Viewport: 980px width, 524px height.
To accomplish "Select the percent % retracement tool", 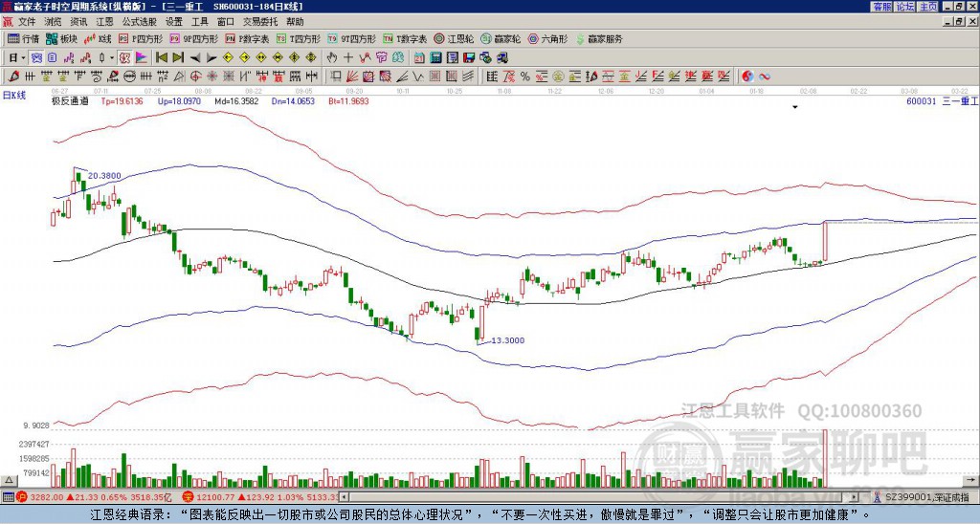I will [x=525, y=76].
